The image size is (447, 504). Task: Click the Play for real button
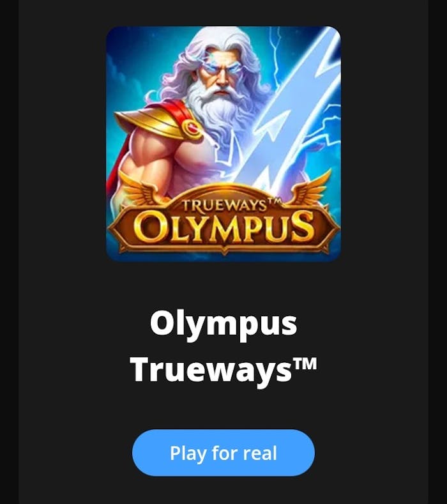223,452
